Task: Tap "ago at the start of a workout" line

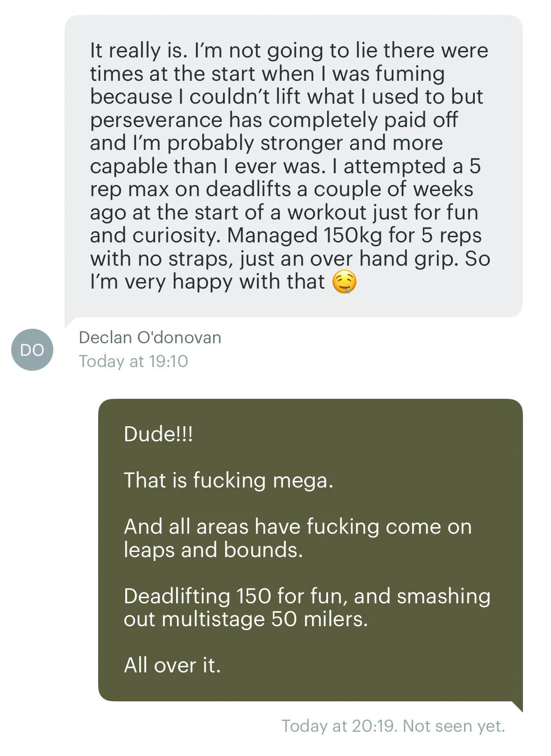Action: pyautogui.click(x=284, y=212)
